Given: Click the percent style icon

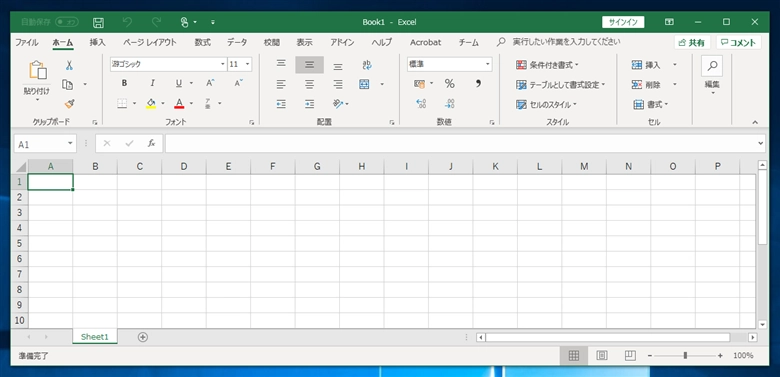Looking at the screenshot, I should (450, 84).
